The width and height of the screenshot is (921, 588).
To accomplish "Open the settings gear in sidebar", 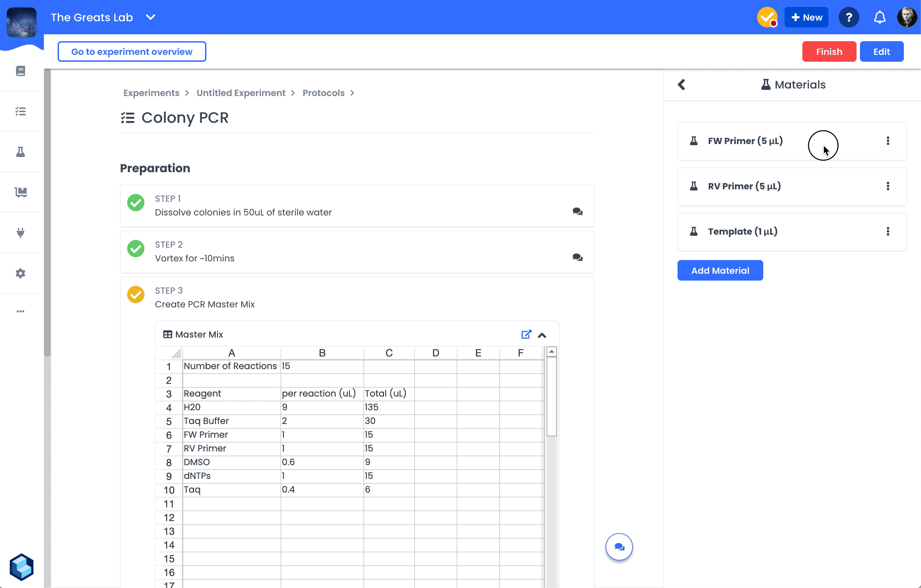I will tap(21, 273).
